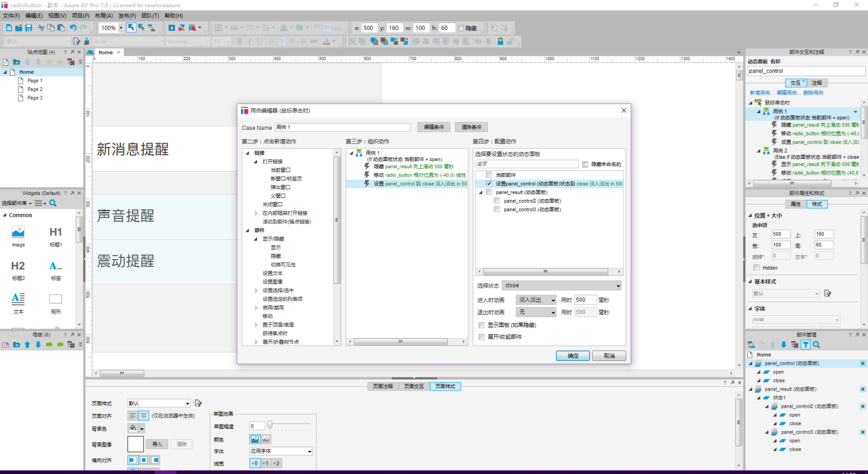Open the 选择状态 close dropdown
This screenshot has width=868, height=474.
pos(562,285)
